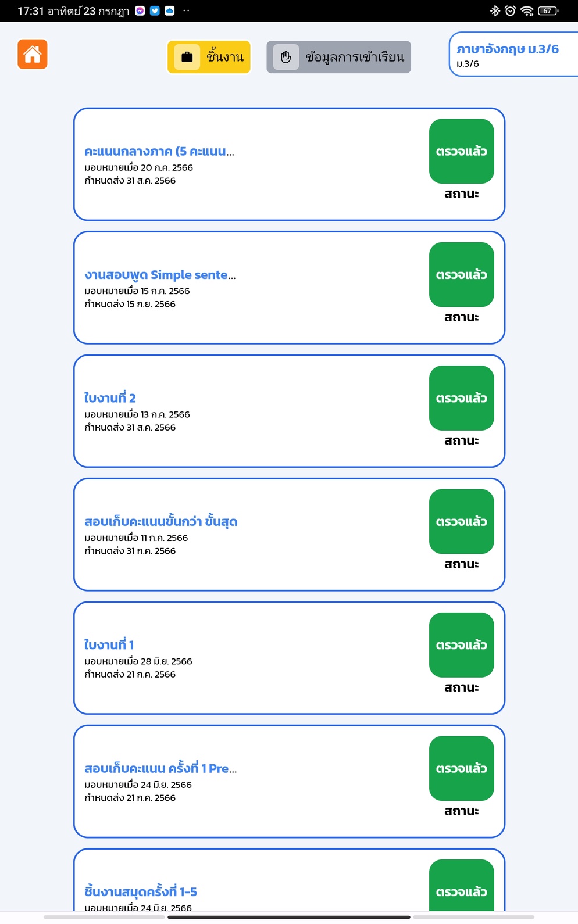
Task: Open the คะแนนกลางภาค assignment link
Action: 159,151
